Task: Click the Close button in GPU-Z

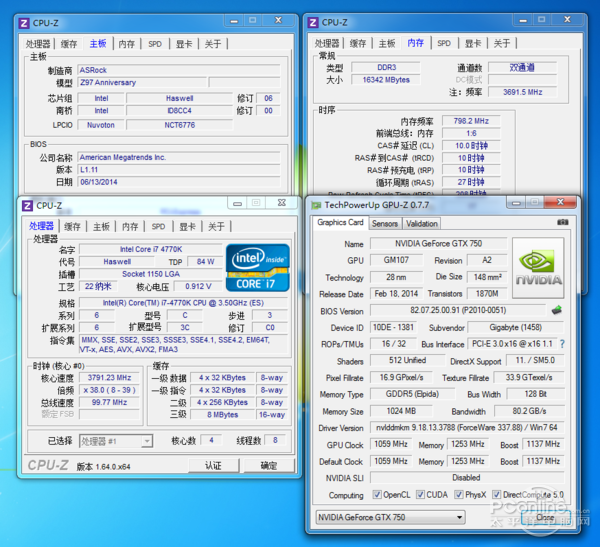Action: (546, 517)
